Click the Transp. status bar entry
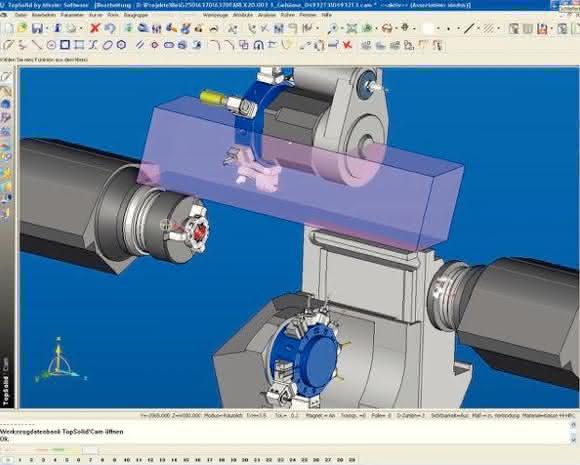 coord(354,415)
